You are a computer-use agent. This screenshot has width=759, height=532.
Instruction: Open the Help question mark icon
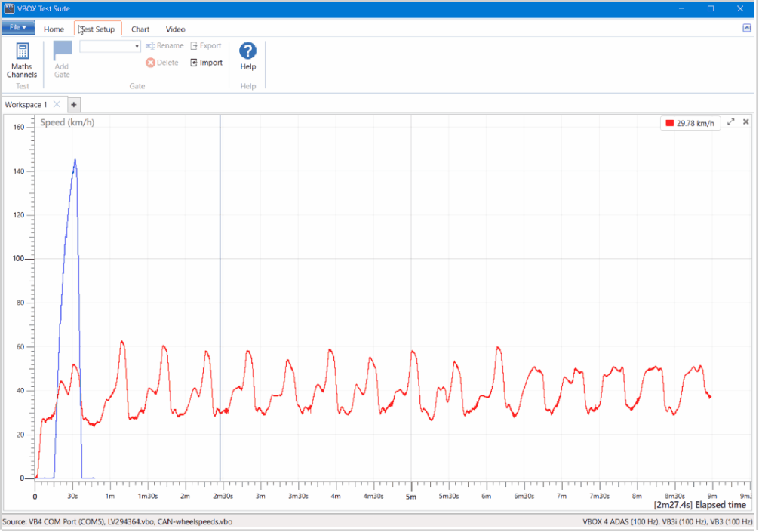click(x=247, y=51)
